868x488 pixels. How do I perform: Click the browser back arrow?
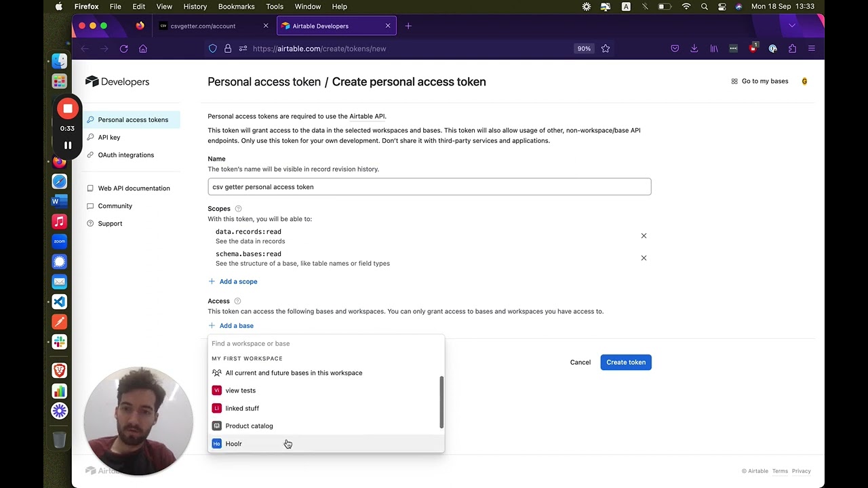click(x=85, y=49)
